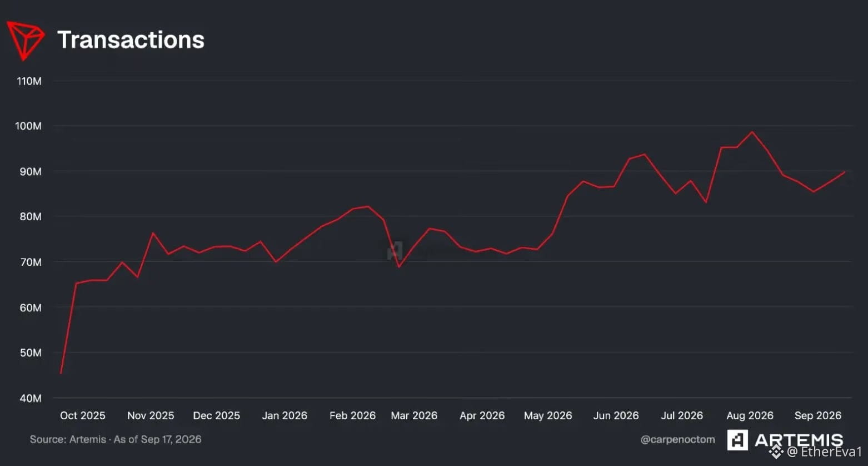The width and height of the screenshot is (868, 466).
Task: Click the 40M y-axis label
Action: [31, 398]
